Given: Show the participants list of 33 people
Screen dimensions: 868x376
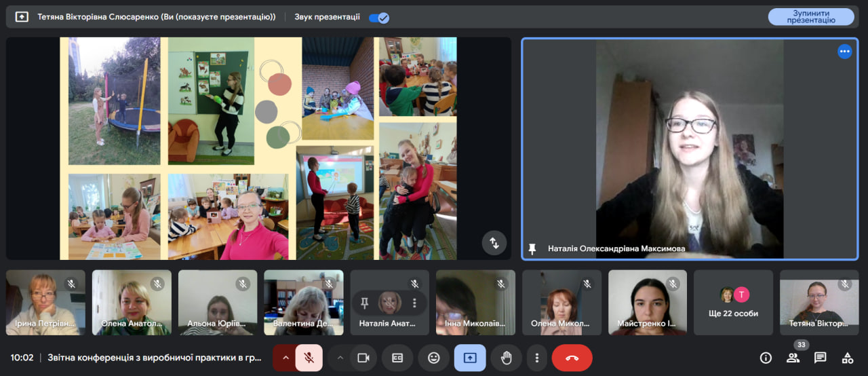Looking at the screenshot, I should click(793, 358).
